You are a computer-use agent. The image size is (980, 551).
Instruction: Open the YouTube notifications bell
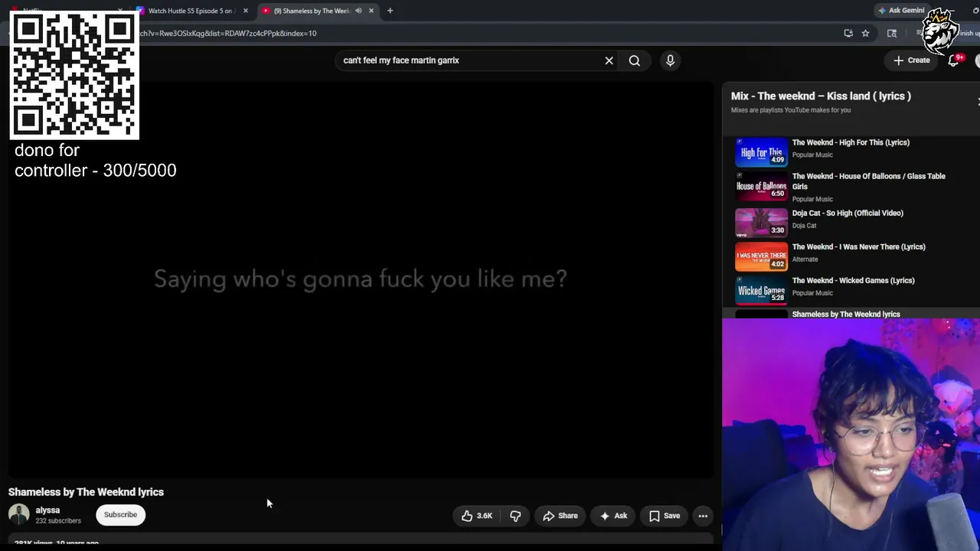pos(953,60)
